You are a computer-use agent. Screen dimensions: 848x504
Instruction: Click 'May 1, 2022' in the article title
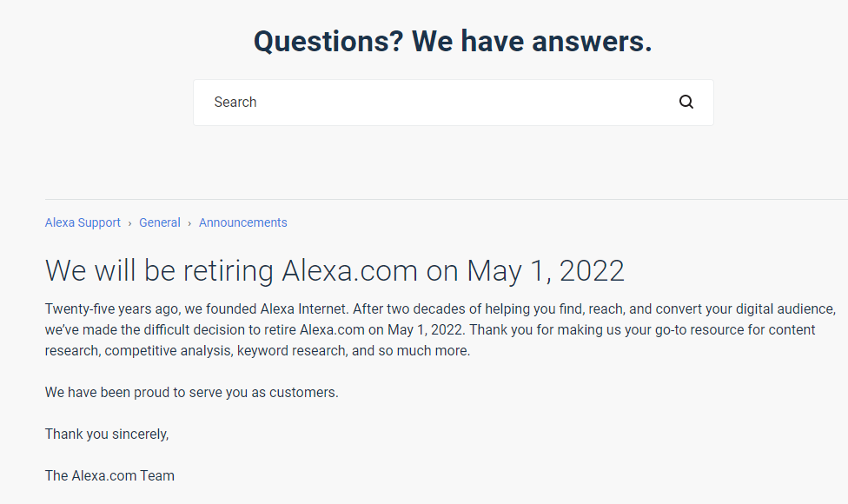[545, 271]
